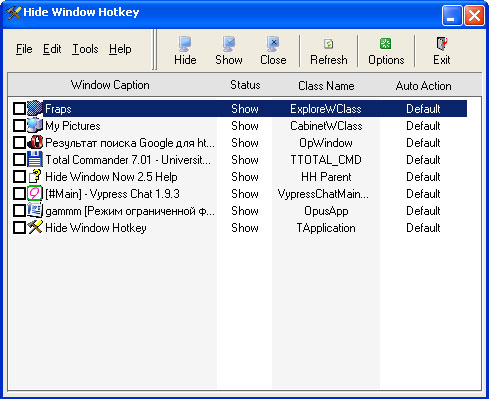Open the Edit menu

coord(52,49)
